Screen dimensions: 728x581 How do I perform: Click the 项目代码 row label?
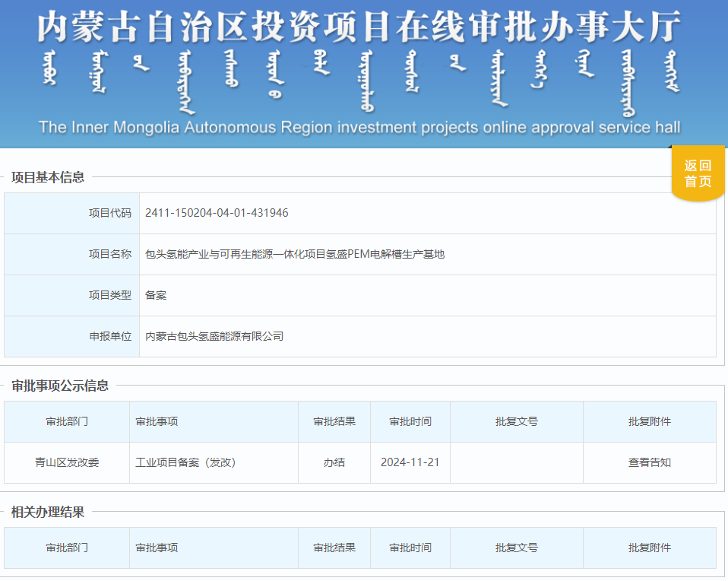109,213
